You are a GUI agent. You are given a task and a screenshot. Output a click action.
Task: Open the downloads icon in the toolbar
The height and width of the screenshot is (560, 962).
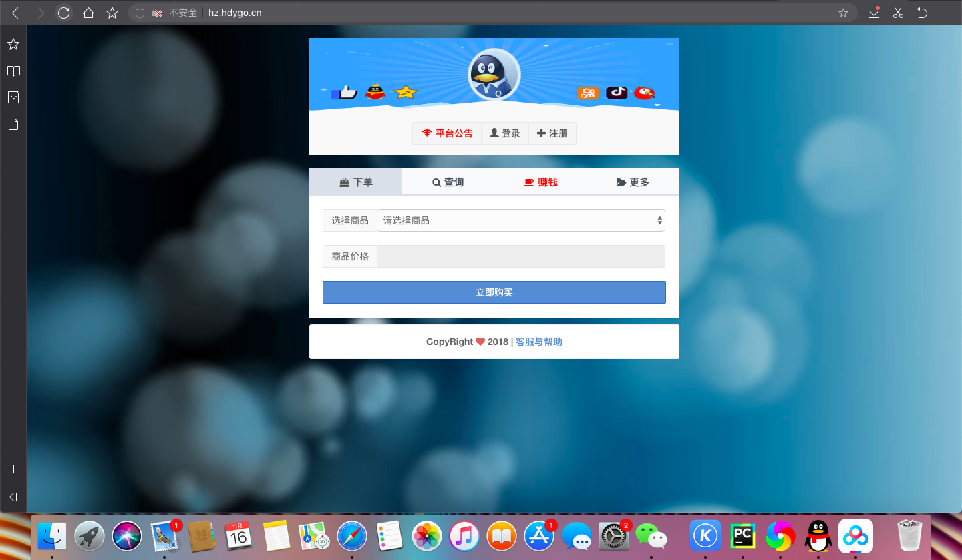(x=874, y=13)
